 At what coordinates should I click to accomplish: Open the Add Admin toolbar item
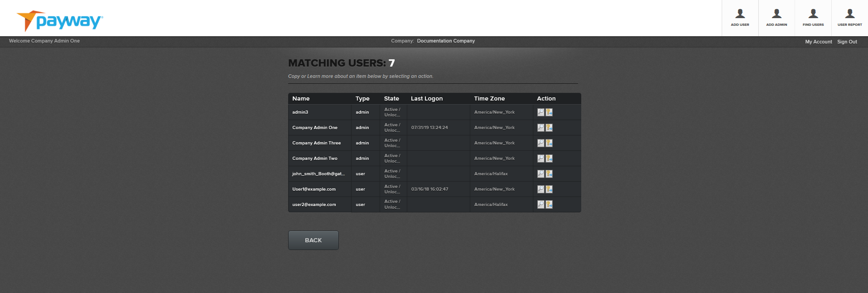click(x=776, y=18)
